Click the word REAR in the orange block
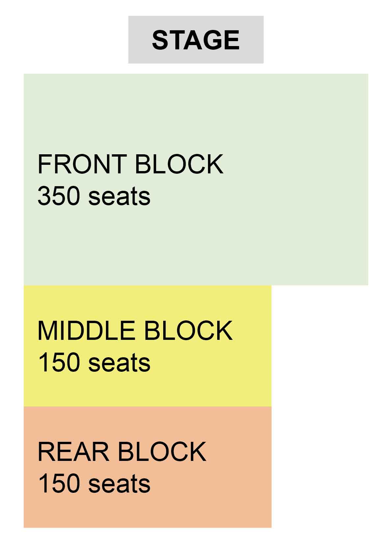 pos(73,451)
